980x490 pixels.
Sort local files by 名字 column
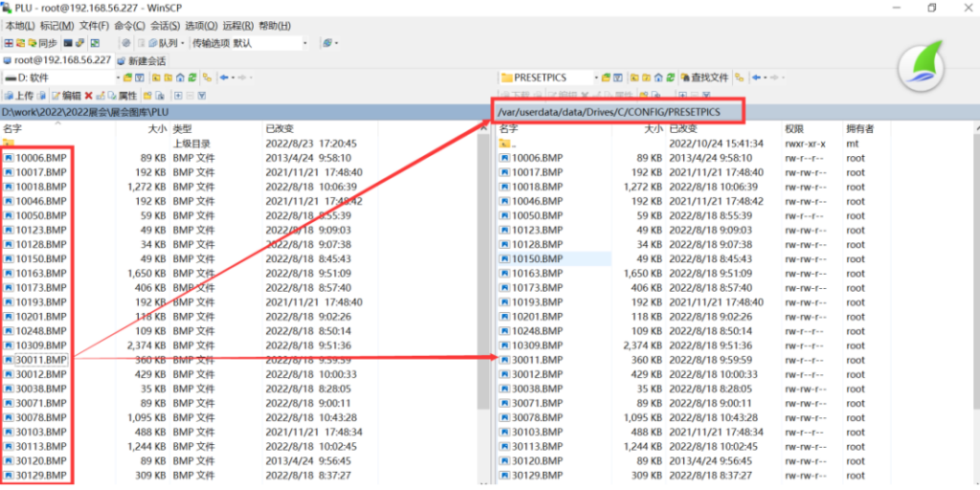[58, 129]
